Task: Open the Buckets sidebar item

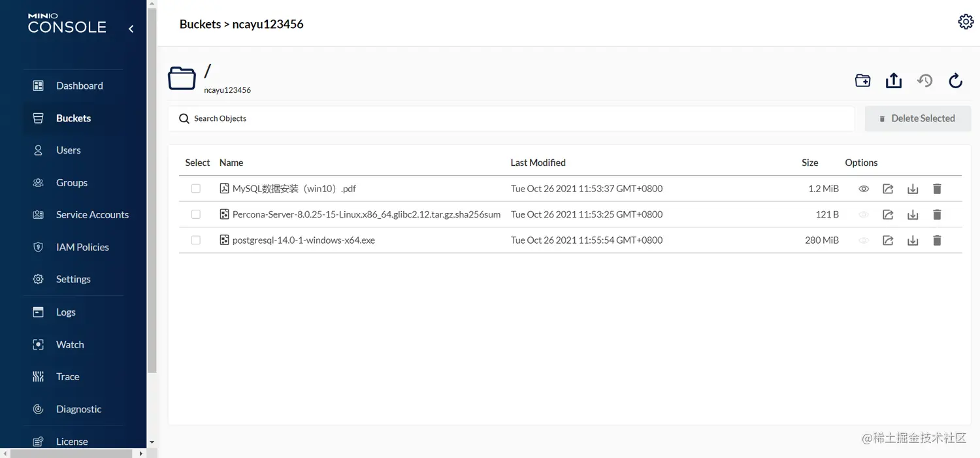Action: click(73, 118)
